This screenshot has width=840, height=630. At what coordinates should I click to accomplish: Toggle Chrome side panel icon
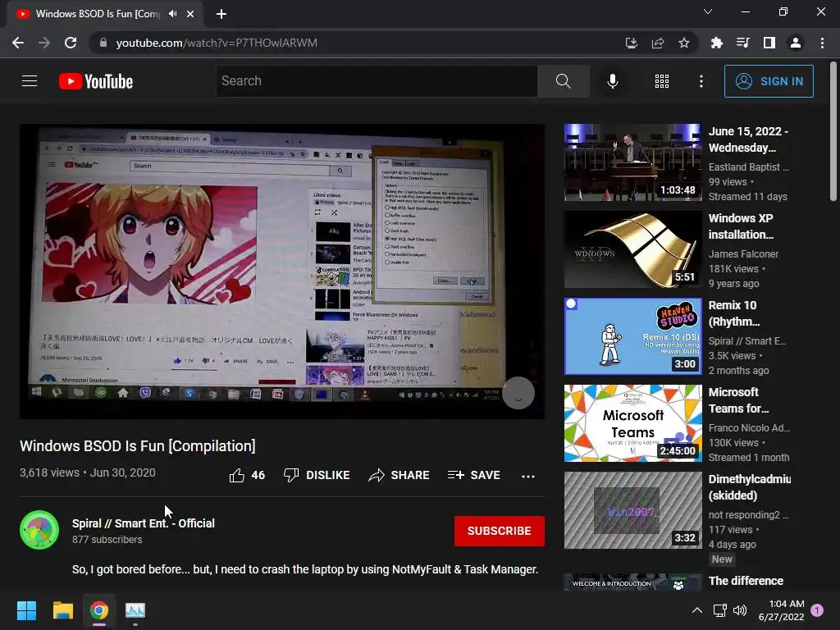769,43
